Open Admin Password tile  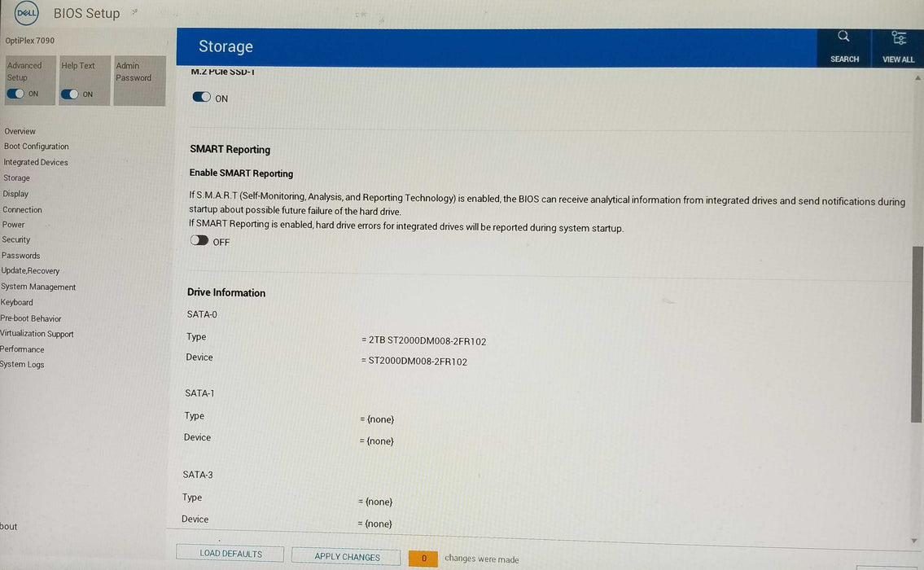[x=139, y=80]
